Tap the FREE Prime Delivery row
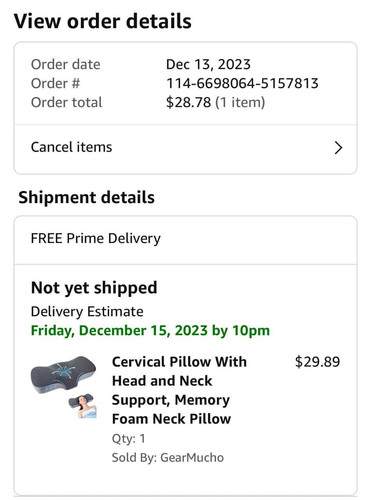Screen dimensions: 371x500 (x=185, y=239)
